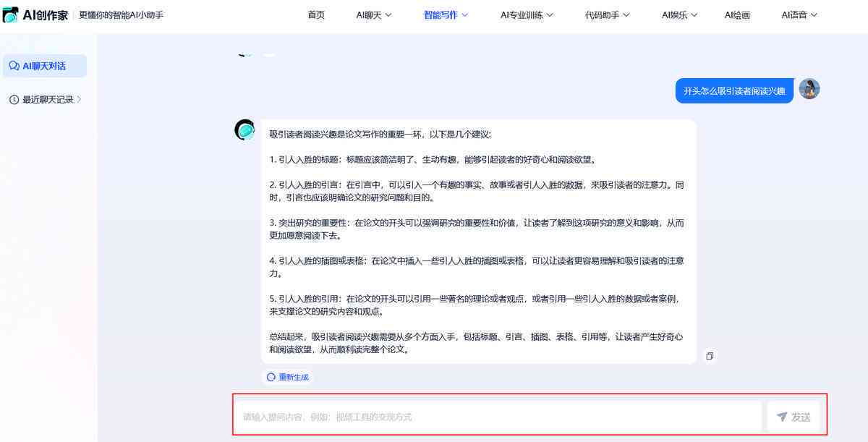Open the 首页 nav item
Screen dimensions: 868x442
[x=316, y=14]
